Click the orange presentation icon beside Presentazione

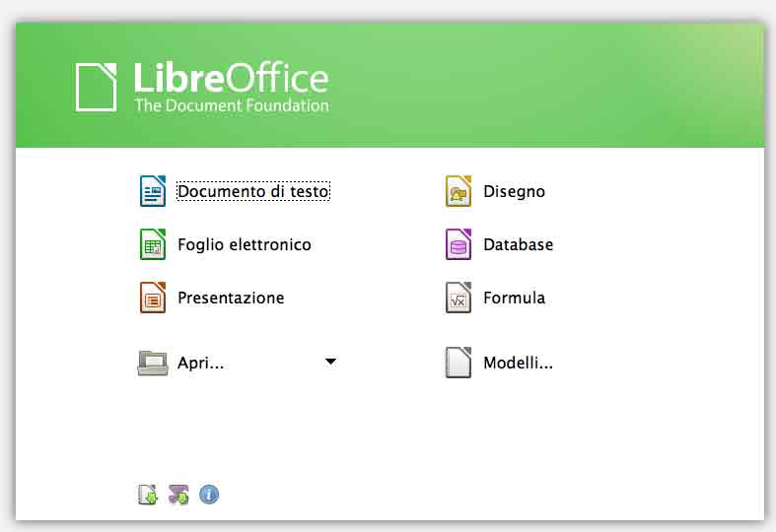[x=152, y=298]
